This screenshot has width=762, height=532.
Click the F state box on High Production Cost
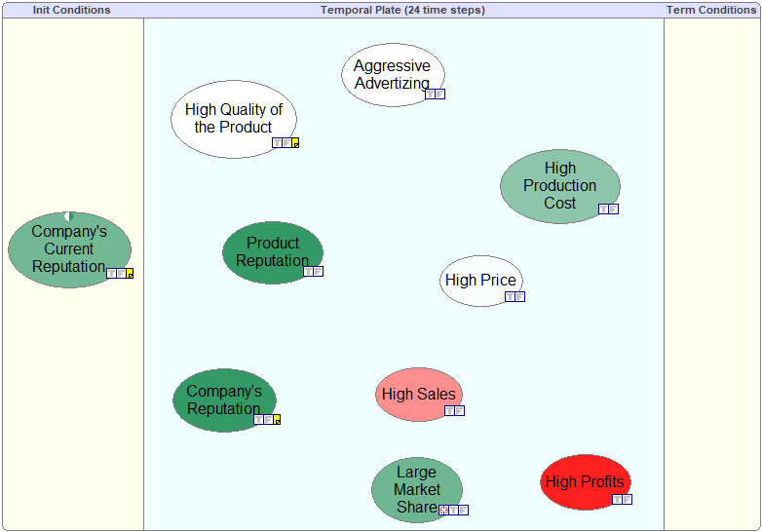[x=613, y=209]
